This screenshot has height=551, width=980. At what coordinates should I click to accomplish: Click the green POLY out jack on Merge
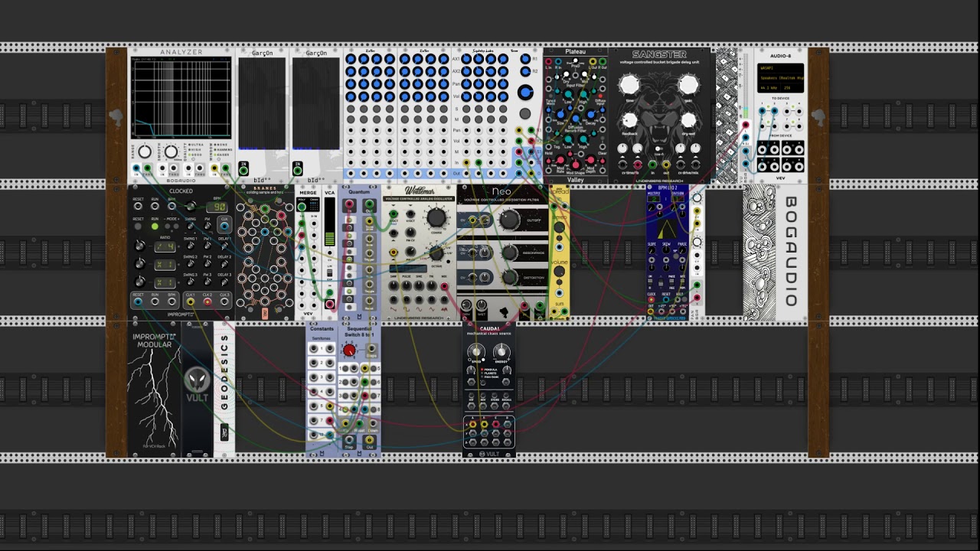click(x=302, y=207)
